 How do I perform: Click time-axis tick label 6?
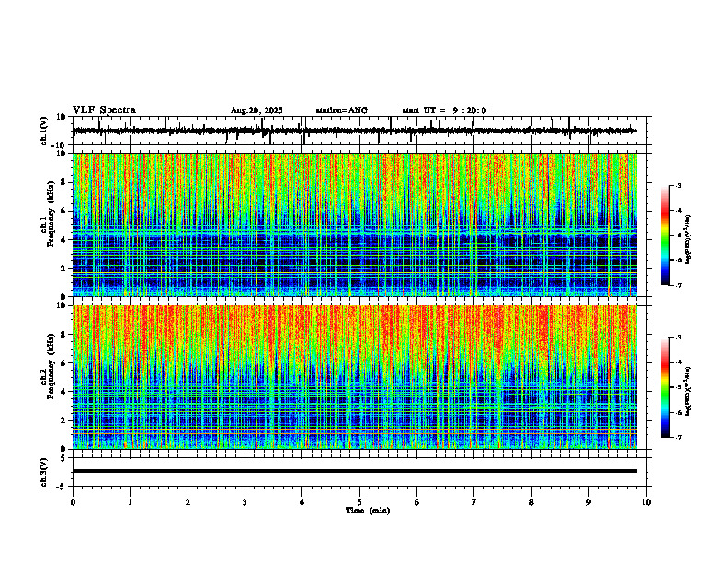[x=416, y=502]
